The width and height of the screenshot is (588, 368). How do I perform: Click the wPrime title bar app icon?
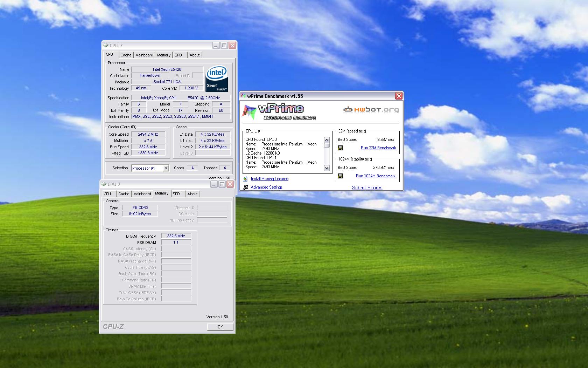pos(243,96)
